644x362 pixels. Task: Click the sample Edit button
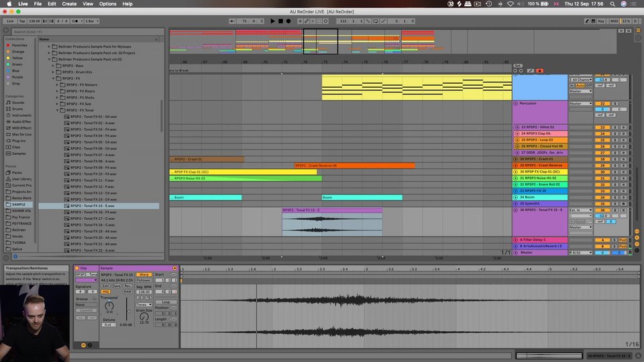105,286
